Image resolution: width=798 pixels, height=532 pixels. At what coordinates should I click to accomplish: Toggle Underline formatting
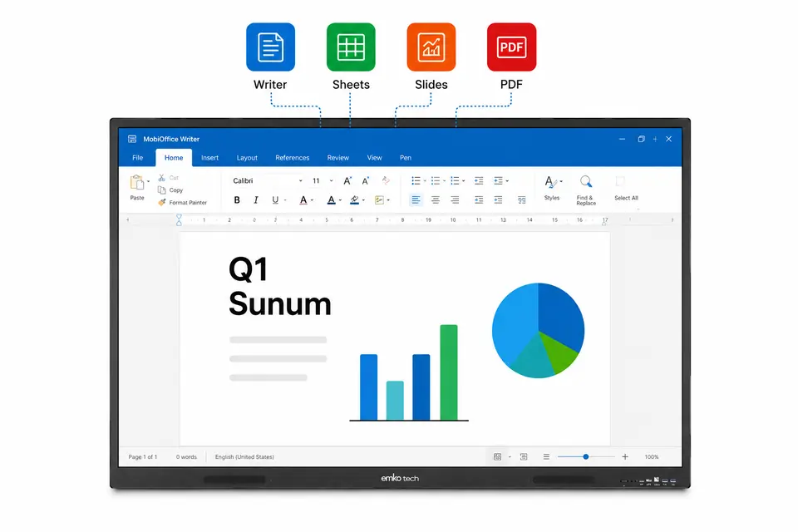tap(275, 200)
